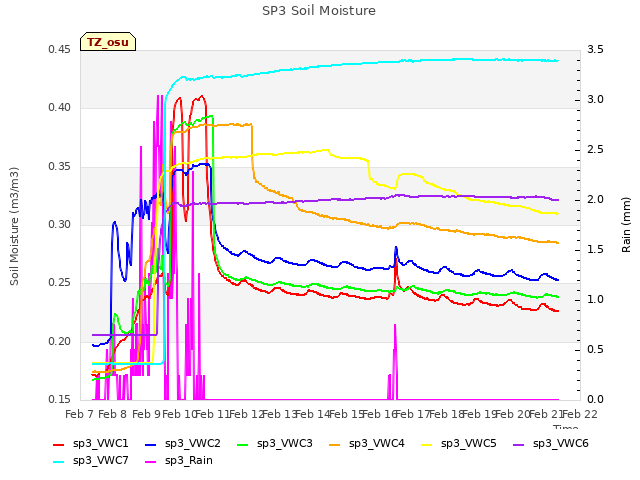Click the purple sp3_VWC6 legend swatch
The height and width of the screenshot is (480, 640).
(519, 444)
